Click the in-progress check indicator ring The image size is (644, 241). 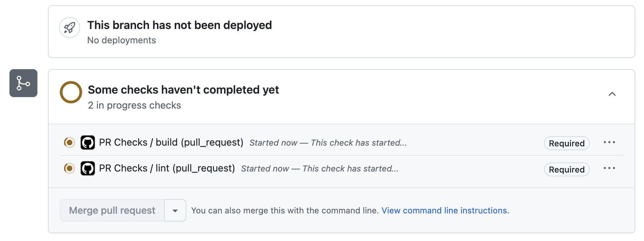coord(71,93)
